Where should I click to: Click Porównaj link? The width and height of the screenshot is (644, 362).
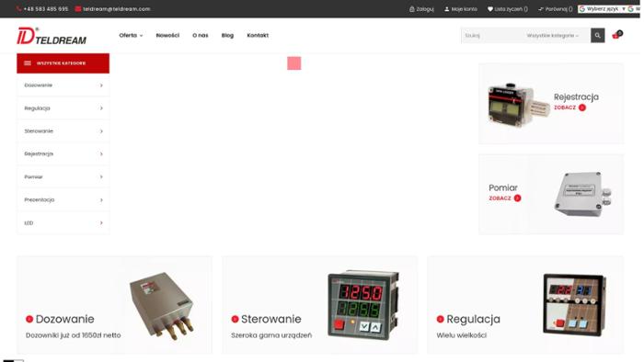point(559,8)
